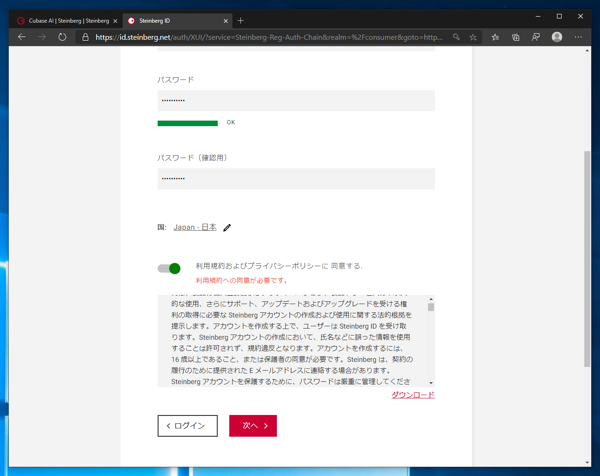
Task: Open the Japan - 日本 country link
Action: coord(195,227)
